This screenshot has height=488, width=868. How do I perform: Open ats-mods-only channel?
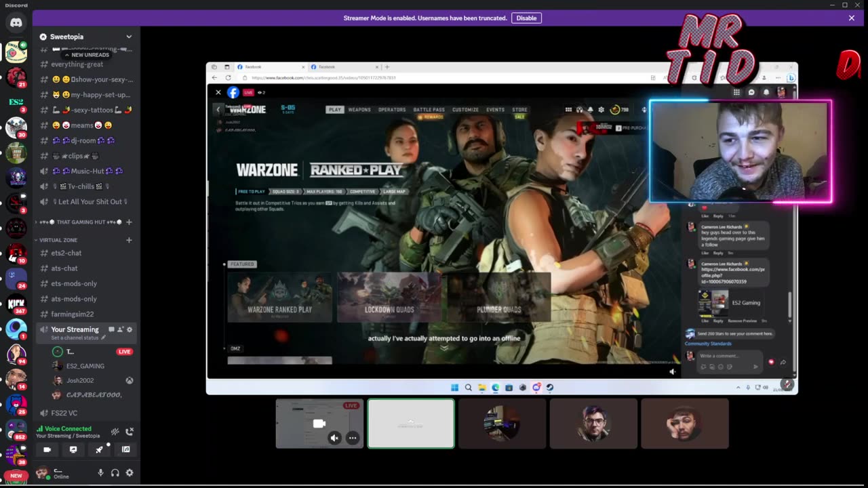point(86,299)
